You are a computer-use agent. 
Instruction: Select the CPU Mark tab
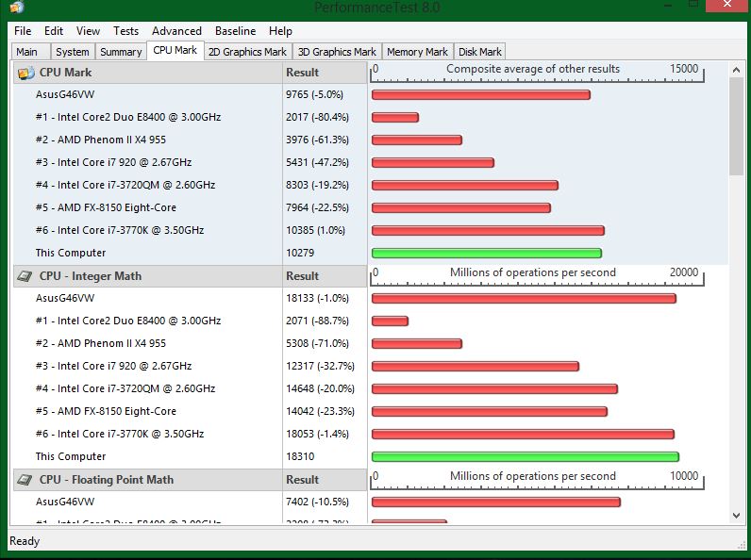(175, 50)
